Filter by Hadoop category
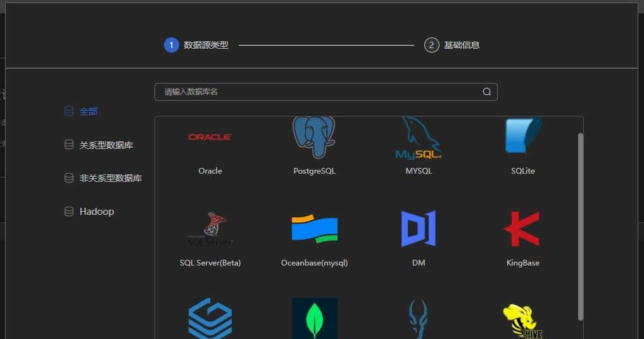The width and height of the screenshot is (644, 339). pos(96,212)
